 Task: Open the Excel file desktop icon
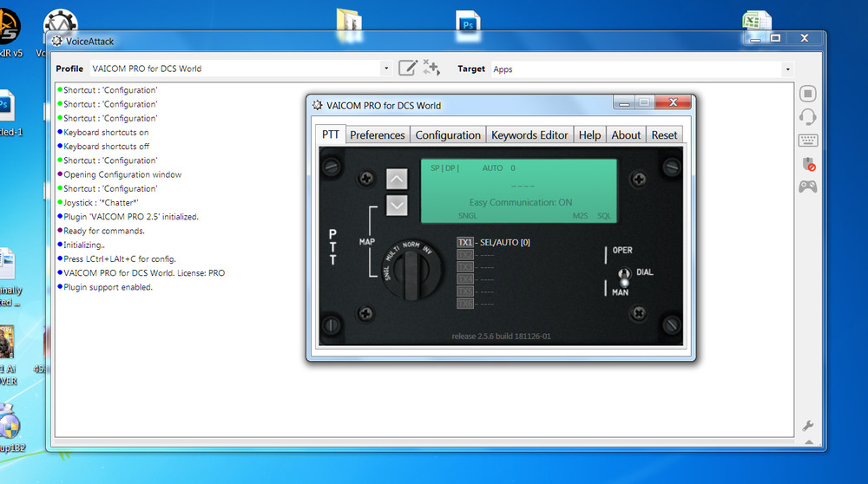tap(756, 22)
